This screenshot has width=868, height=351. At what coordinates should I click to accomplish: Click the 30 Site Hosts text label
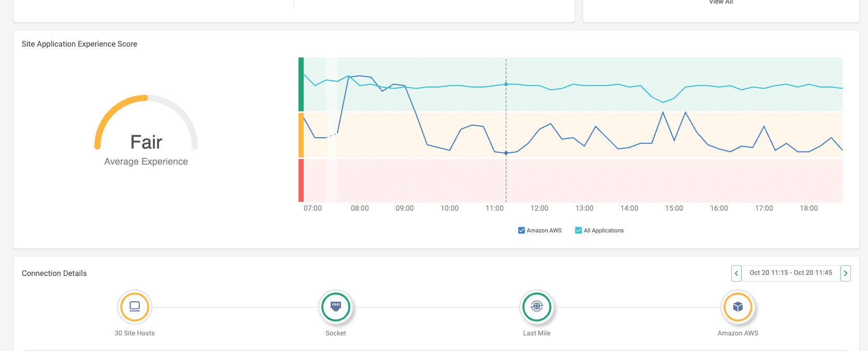pos(135,333)
